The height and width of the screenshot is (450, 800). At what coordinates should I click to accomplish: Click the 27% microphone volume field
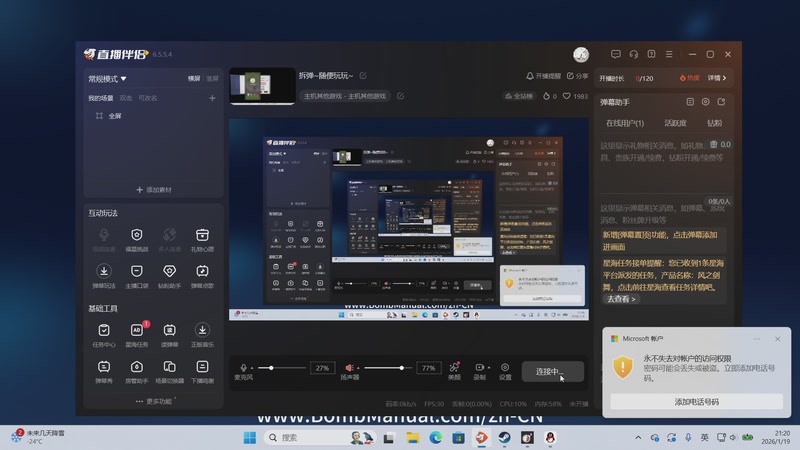pyautogui.click(x=322, y=368)
